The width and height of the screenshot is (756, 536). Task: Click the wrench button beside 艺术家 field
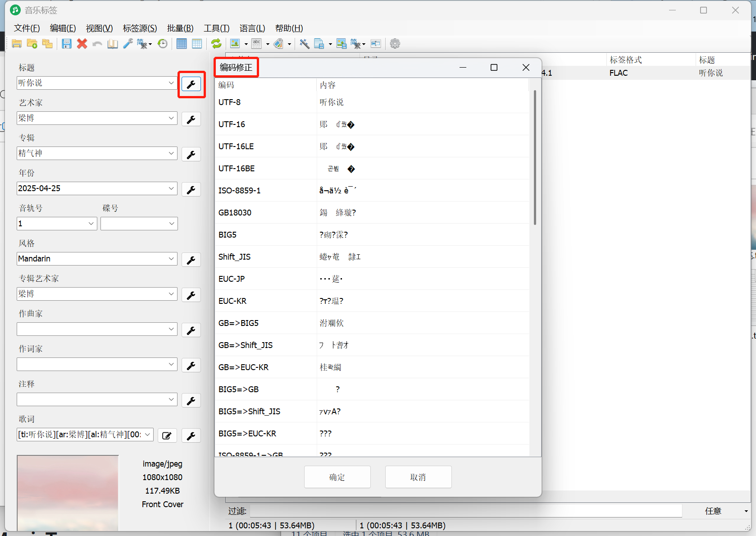point(191,119)
